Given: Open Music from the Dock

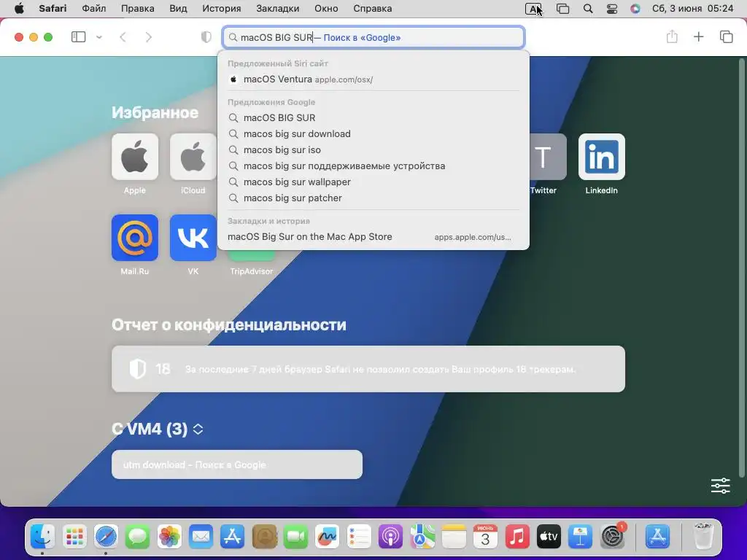Looking at the screenshot, I should click(x=517, y=537).
